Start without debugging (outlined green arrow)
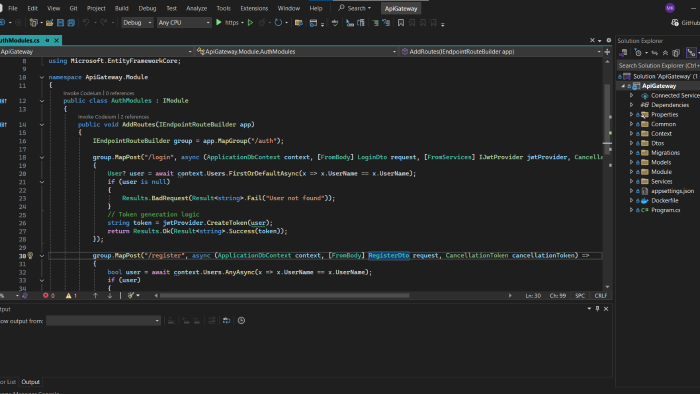The height and width of the screenshot is (394, 700). pos(250,22)
